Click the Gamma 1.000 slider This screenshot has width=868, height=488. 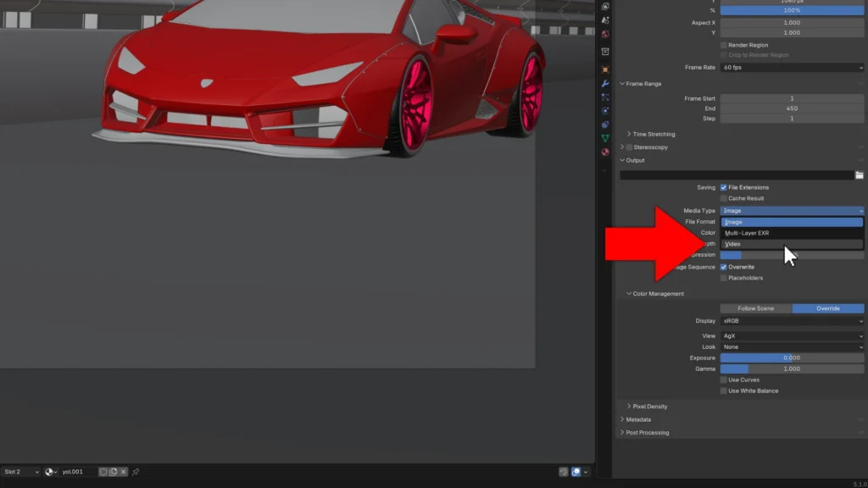[792, 369]
